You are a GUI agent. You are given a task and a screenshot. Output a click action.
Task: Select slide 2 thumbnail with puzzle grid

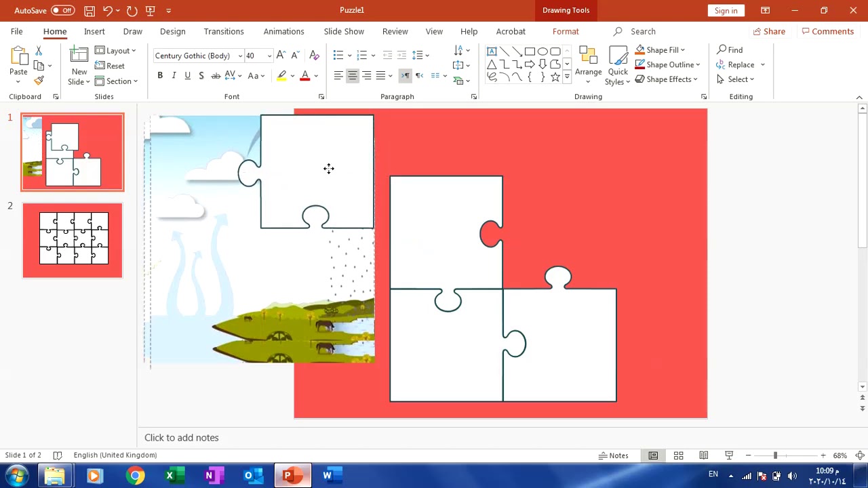73,241
